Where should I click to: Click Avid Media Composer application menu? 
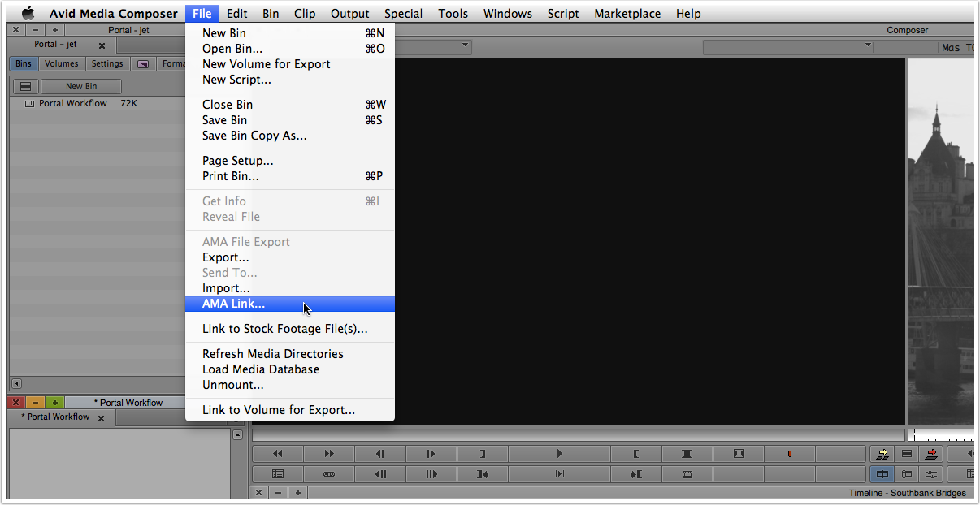114,13
